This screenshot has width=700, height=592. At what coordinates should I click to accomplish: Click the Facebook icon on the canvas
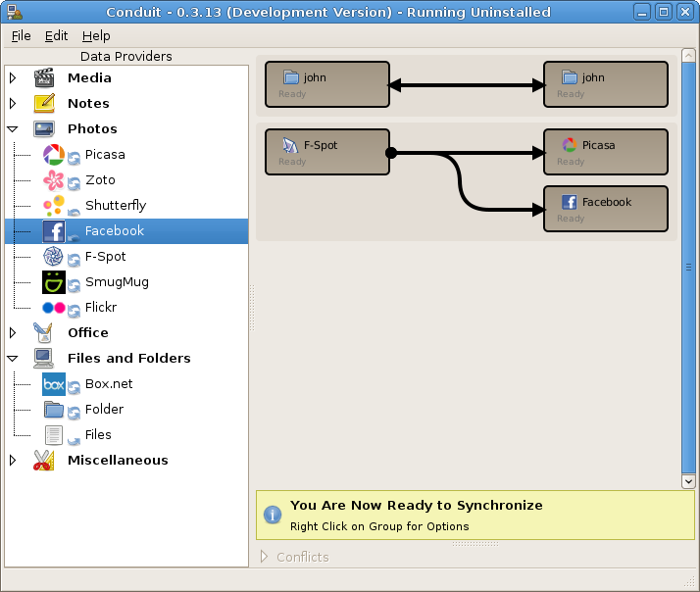tap(569, 202)
